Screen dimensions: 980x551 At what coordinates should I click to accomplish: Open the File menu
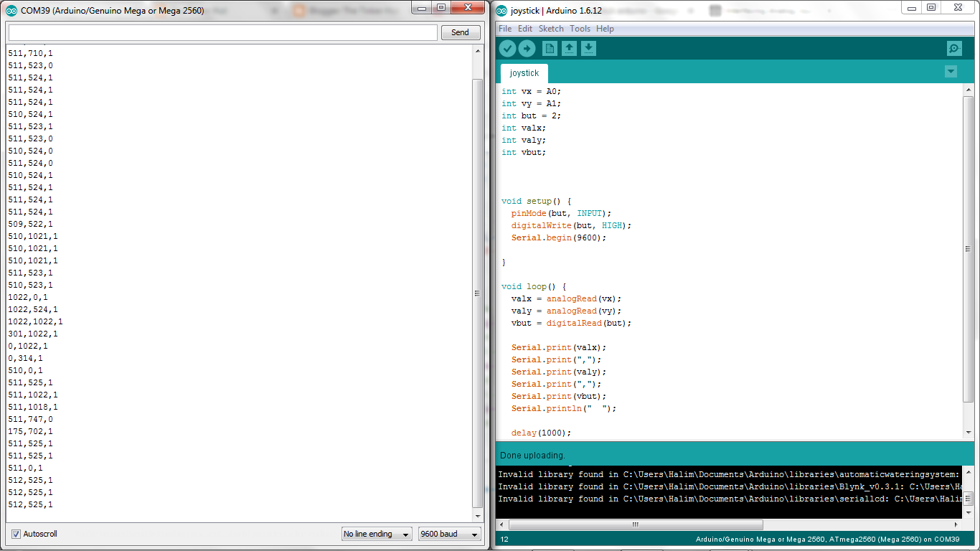point(504,28)
